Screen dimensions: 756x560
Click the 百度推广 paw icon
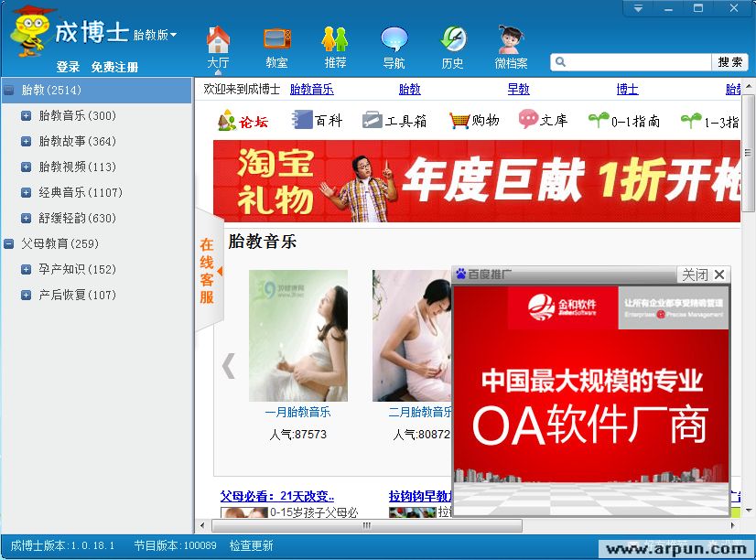coord(461,275)
